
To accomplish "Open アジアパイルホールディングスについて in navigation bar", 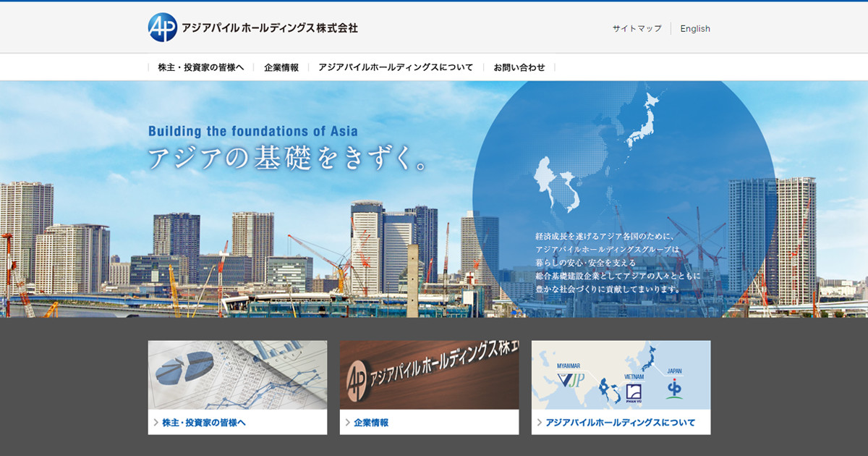I will coord(396,67).
